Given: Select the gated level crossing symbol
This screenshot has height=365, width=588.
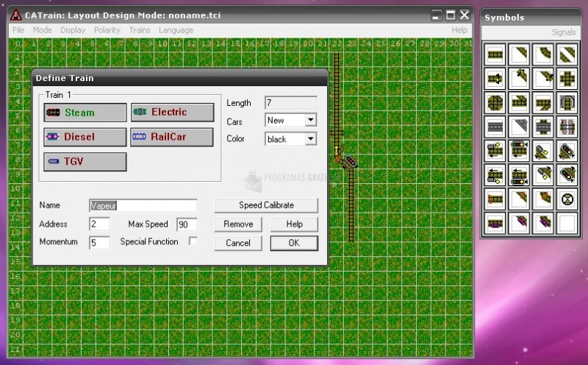Looking at the screenshot, I should click(x=567, y=127).
